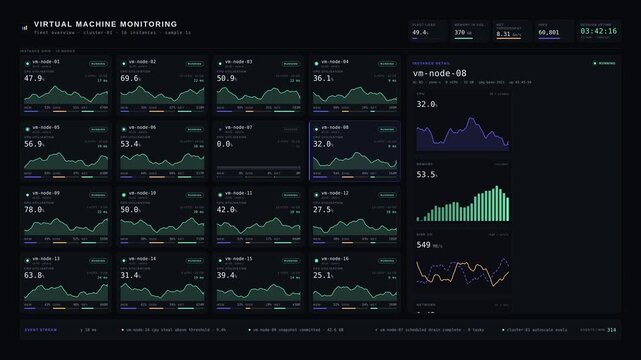The width and height of the screenshot is (641, 360).
Task: Select the vm-node-09 card title
Action: pos(46,193)
